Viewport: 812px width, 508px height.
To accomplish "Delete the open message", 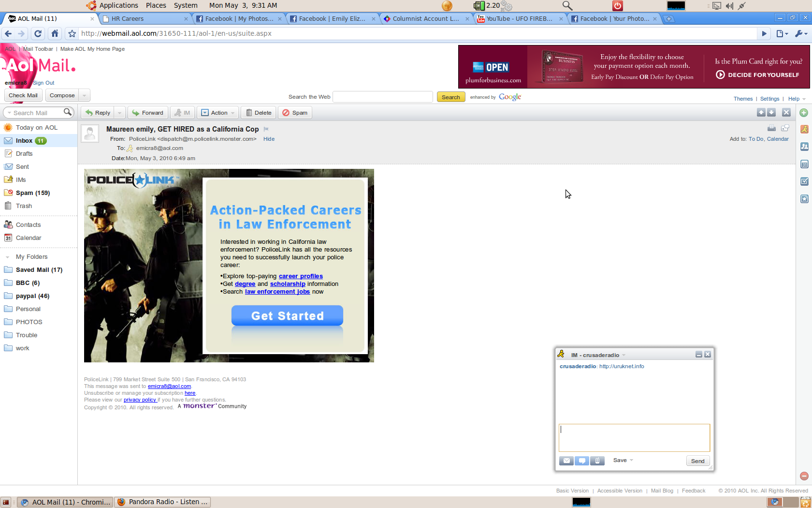I will click(x=258, y=113).
